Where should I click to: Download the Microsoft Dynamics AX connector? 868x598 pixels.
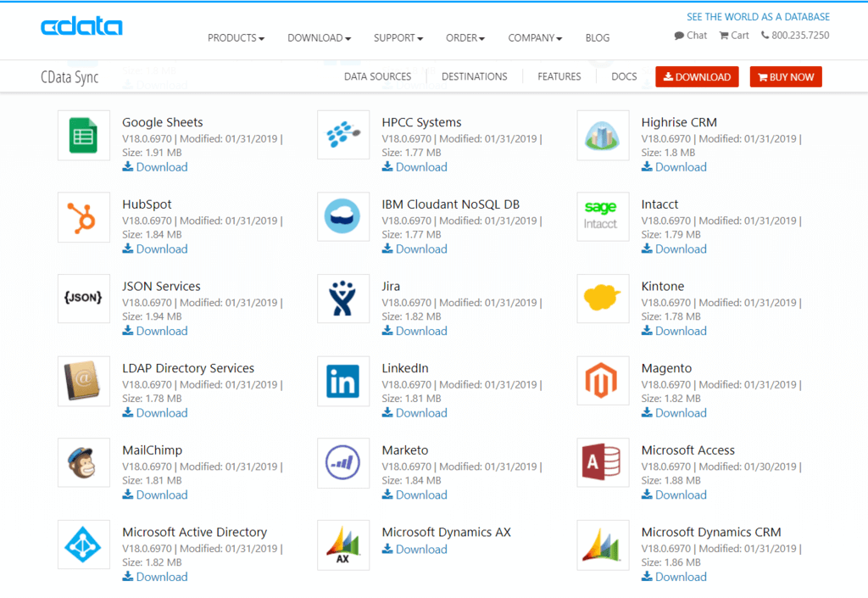click(x=415, y=550)
